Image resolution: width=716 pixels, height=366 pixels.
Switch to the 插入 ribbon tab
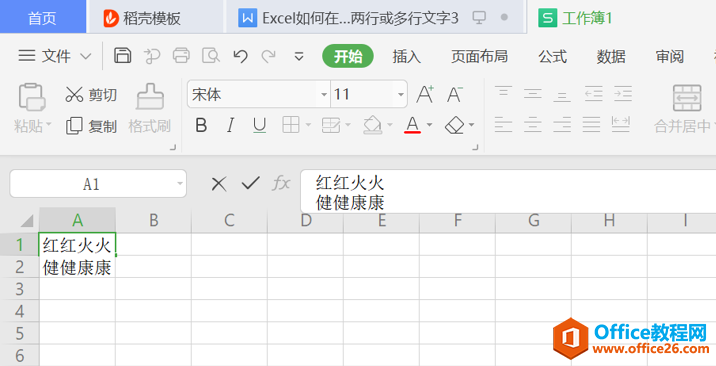coord(406,57)
